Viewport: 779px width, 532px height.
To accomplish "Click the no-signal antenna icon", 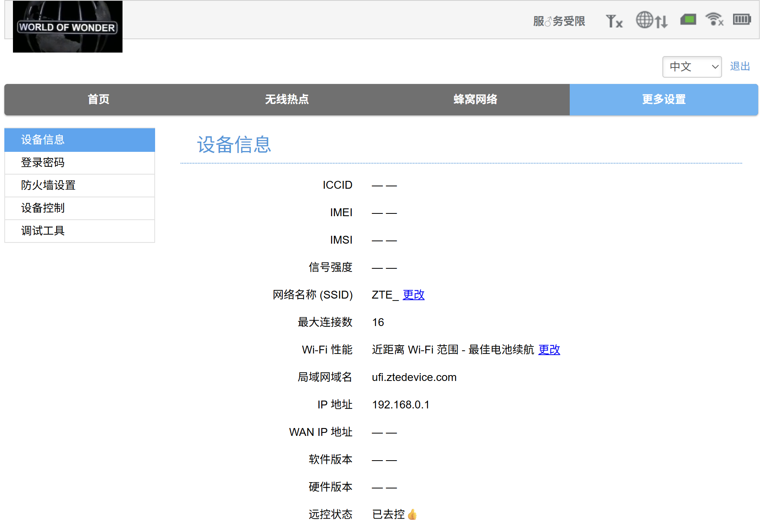I will [x=614, y=21].
